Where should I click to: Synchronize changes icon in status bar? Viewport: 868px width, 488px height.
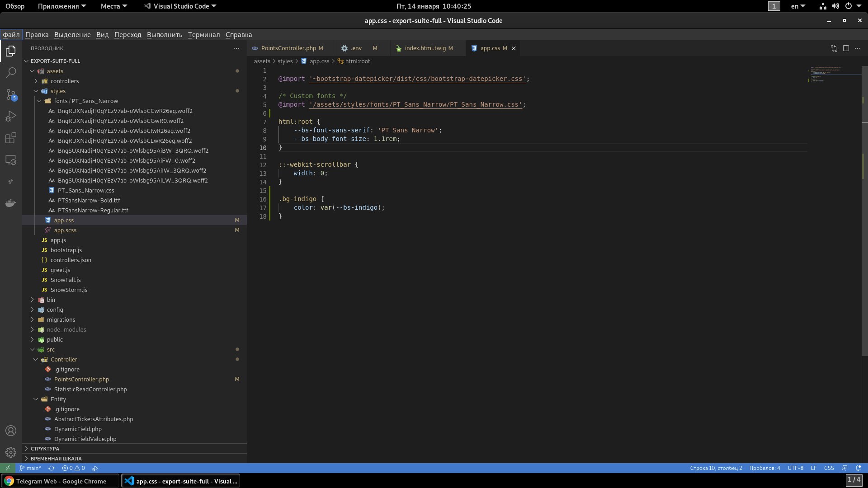tap(52, 468)
